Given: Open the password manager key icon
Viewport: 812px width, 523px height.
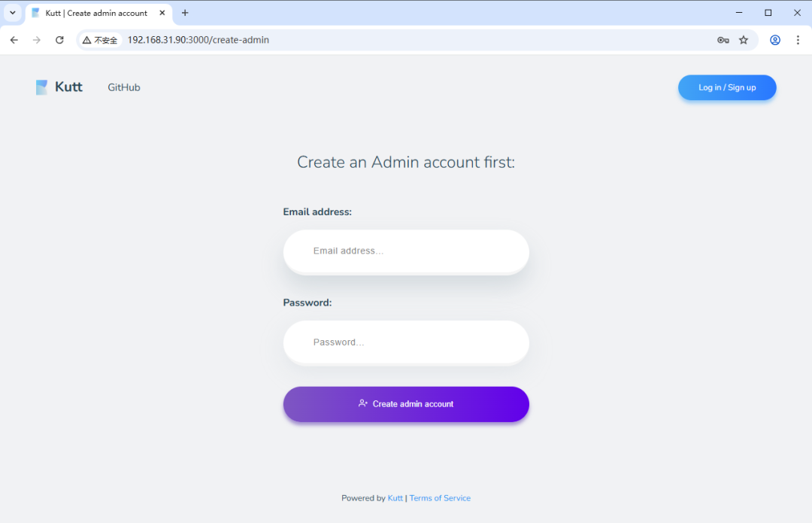Looking at the screenshot, I should pos(723,40).
